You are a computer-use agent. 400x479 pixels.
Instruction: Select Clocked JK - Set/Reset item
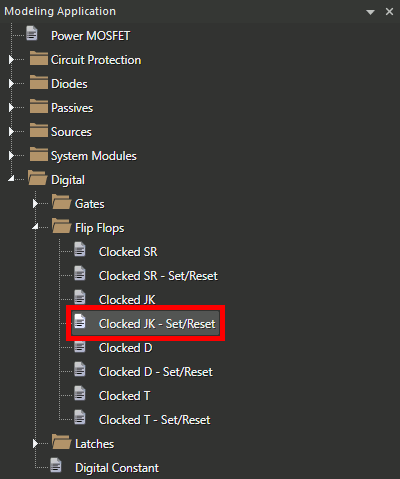coord(145,323)
